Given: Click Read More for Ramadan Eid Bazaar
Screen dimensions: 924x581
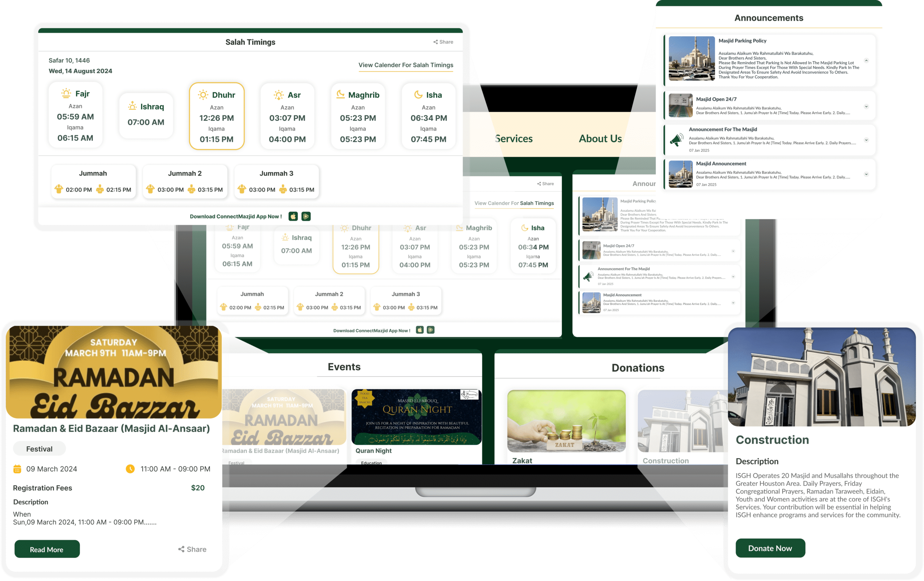Looking at the screenshot, I should 47,550.
